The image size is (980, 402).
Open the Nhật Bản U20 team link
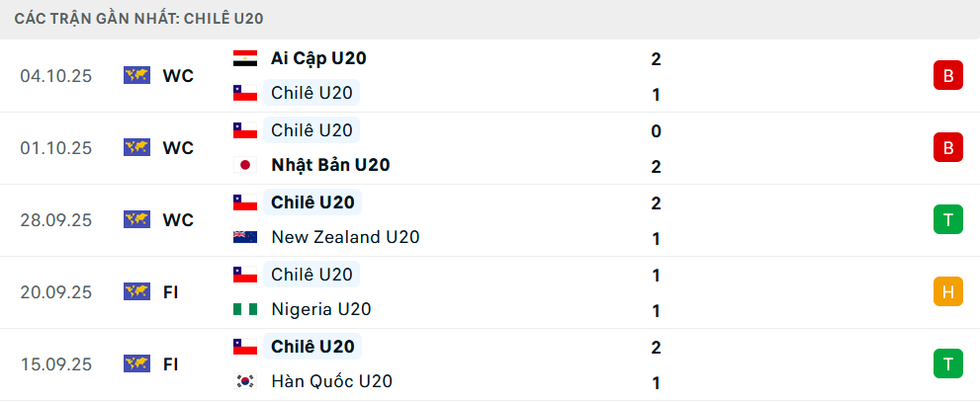[330, 165]
